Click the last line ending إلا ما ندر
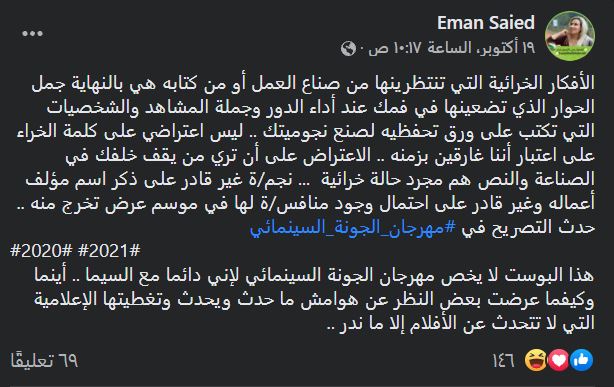The width and height of the screenshot is (614, 387). pos(461,324)
